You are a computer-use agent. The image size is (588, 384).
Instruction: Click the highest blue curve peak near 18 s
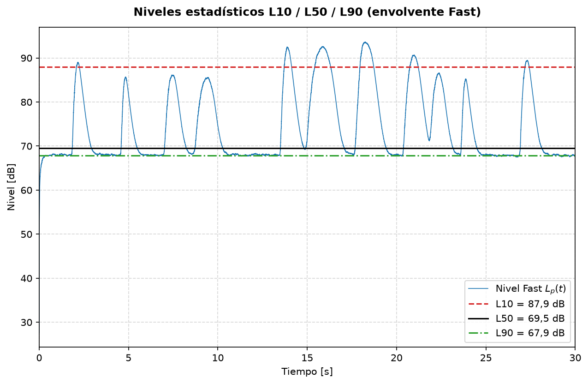[x=365, y=42]
